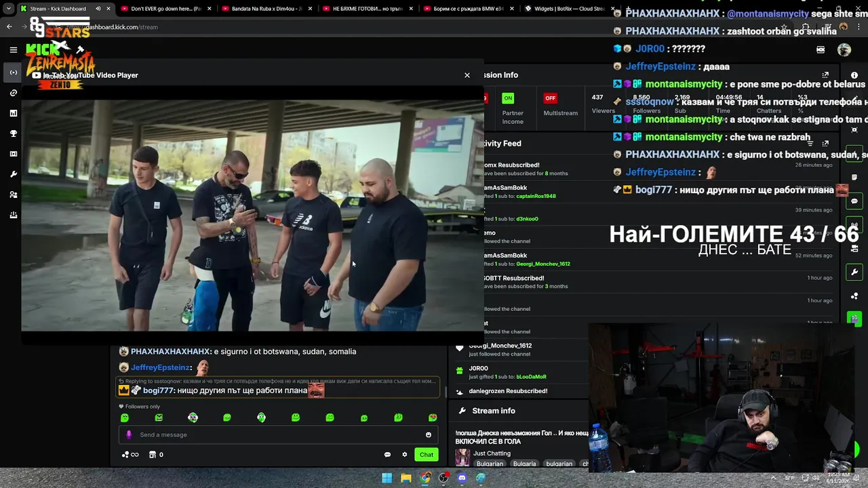
Task: Switch to НЕ БЯХМЕ ГОТОВИ browser tab
Action: tap(367, 9)
